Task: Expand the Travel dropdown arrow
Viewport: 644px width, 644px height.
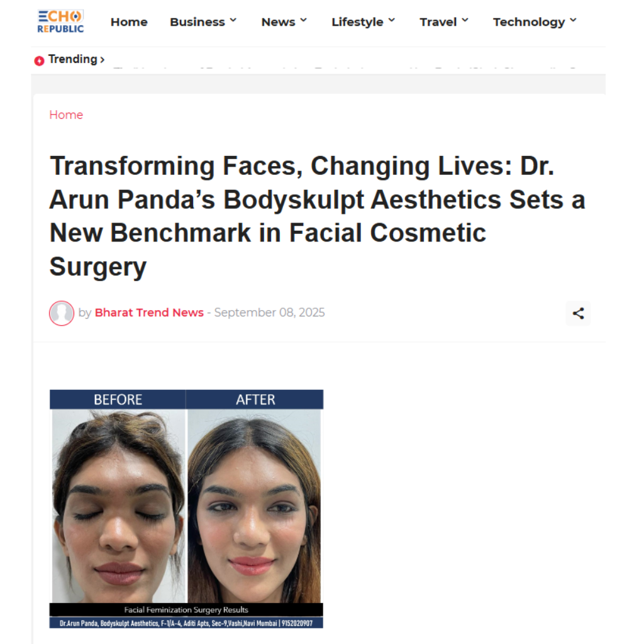Action: click(465, 20)
